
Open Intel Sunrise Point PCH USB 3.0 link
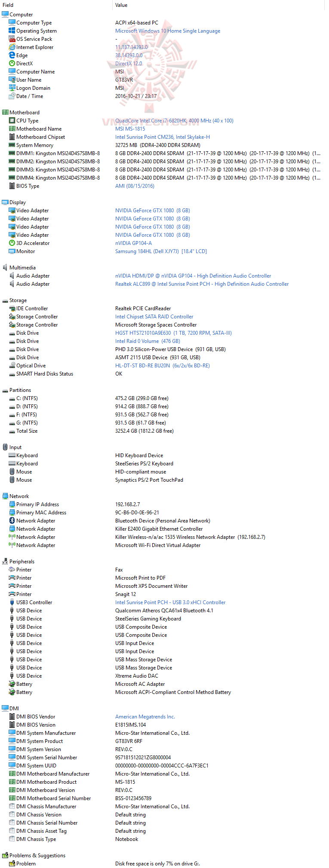pyautogui.click(x=170, y=602)
